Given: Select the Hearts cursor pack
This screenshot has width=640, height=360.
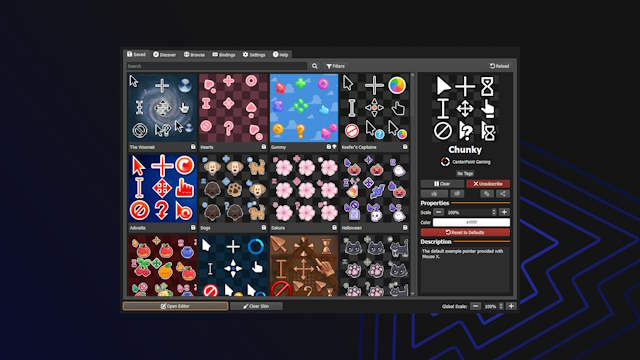Looking at the screenshot, I should coord(233,108).
